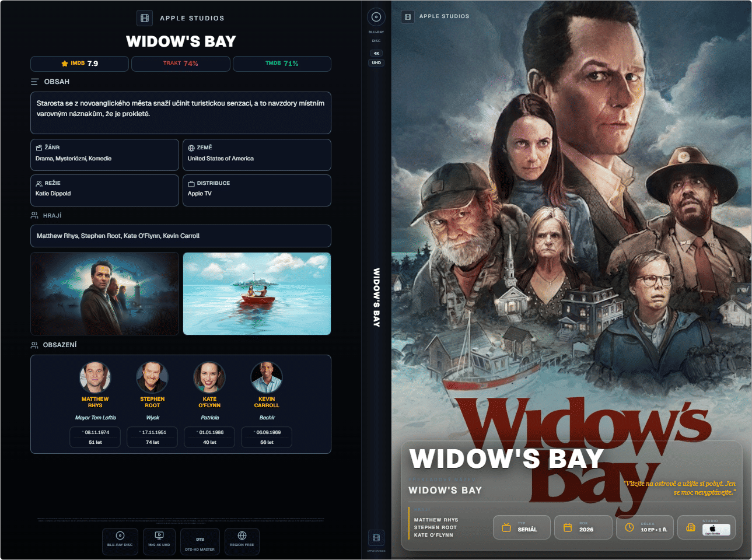Click the ŽÁNR genre icon
752x560 pixels.
[39, 148]
